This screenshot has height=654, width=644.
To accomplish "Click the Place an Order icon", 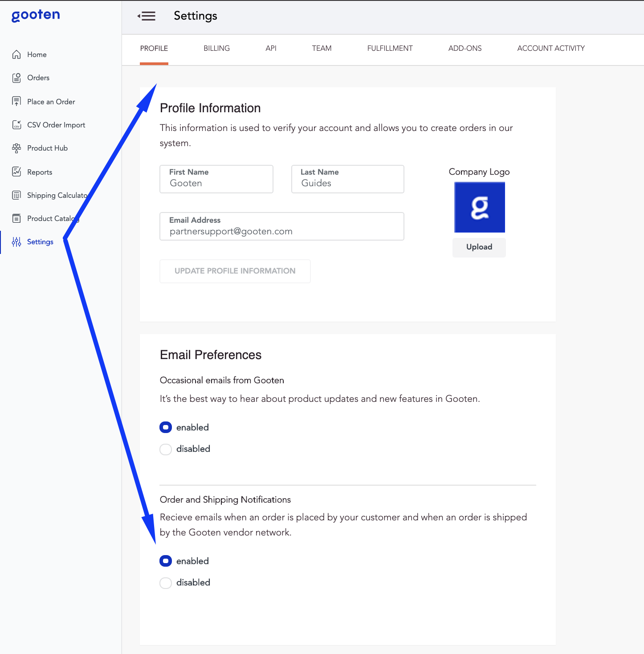I will [x=16, y=102].
